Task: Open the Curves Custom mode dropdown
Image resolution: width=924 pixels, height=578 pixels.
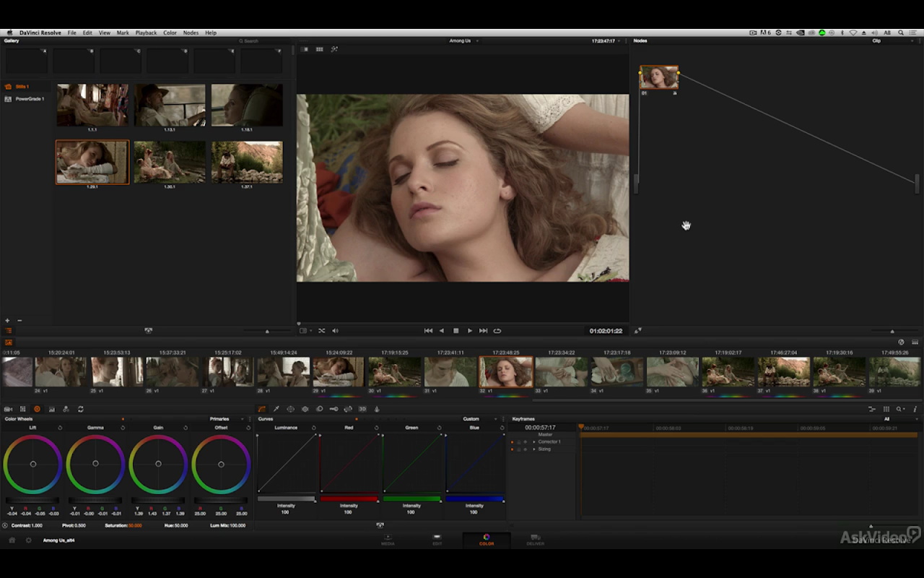Action: pos(495,419)
